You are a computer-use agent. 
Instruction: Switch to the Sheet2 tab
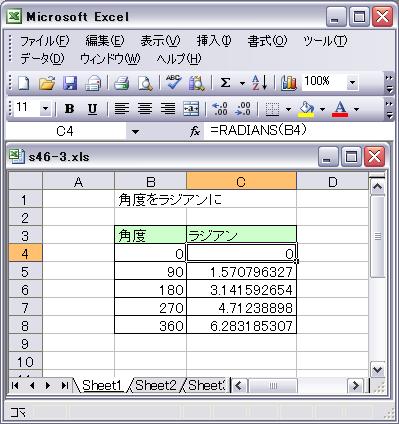pos(156,386)
